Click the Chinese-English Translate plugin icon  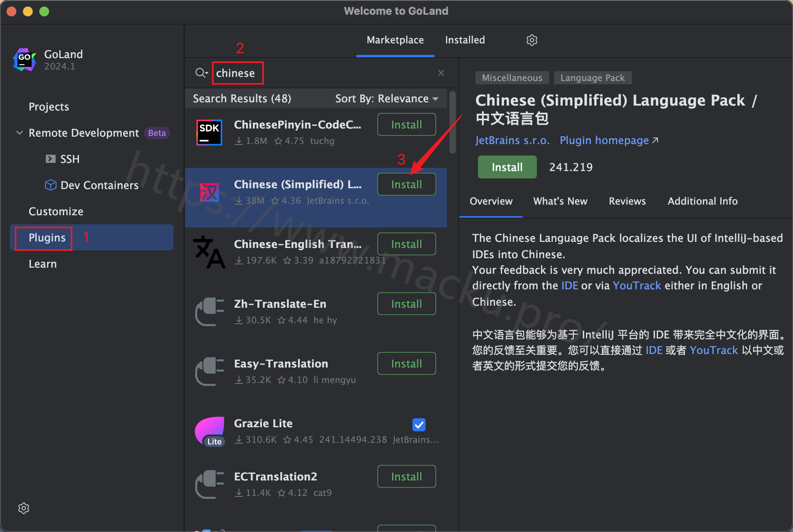pyautogui.click(x=209, y=252)
